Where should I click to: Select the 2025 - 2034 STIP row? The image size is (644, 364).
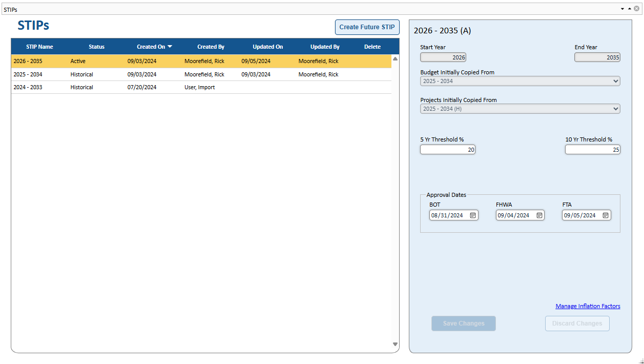[x=201, y=74]
